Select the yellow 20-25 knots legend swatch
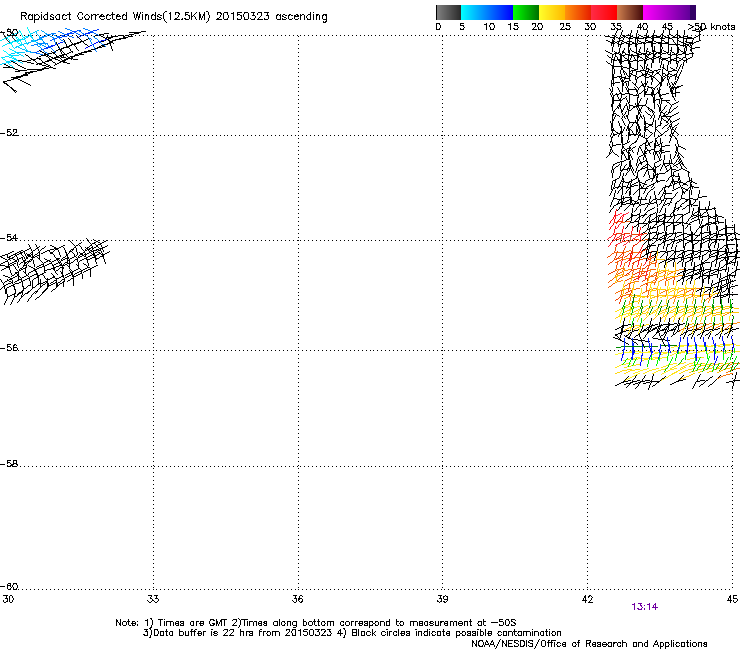The width and height of the screenshot is (740, 650). [552, 12]
